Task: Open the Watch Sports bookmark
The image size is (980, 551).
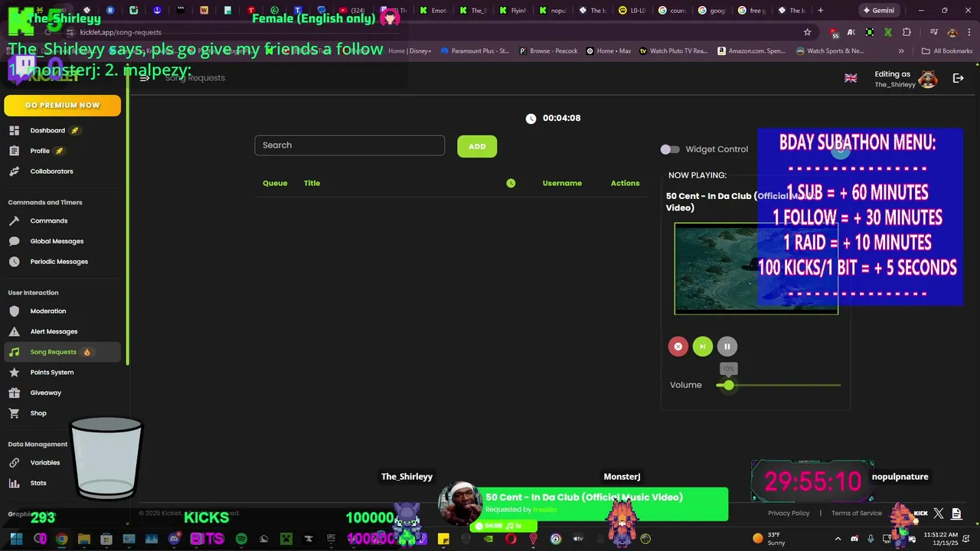Action: [x=830, y=51]
